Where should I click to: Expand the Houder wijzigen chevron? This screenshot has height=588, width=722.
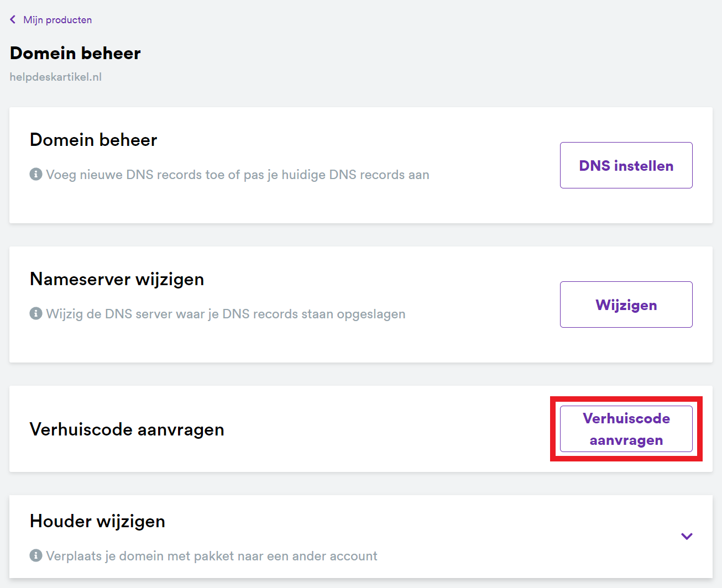pyautogui.click(x=687, y=536)
